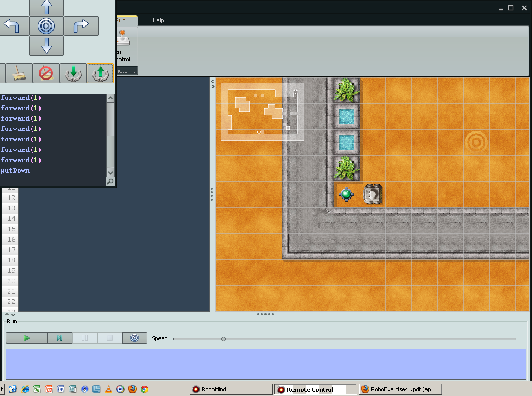This screenshot has width=532, height=396.
Task: Click the crossed-out broom stop-painting button
Action: click(x=46, y=73)
